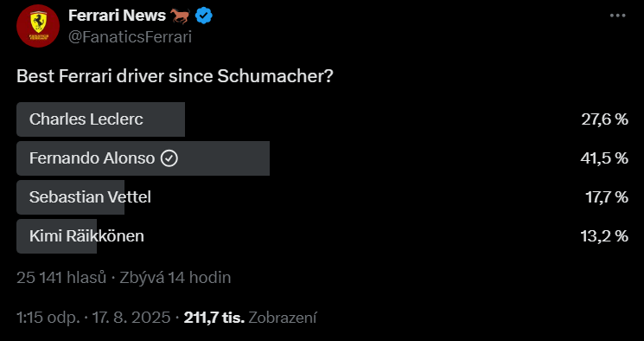Viewport: 644px width, 341px height.
Task: Open the 211,7 tis. Zobrazení view count
Action: click(251, 318)
